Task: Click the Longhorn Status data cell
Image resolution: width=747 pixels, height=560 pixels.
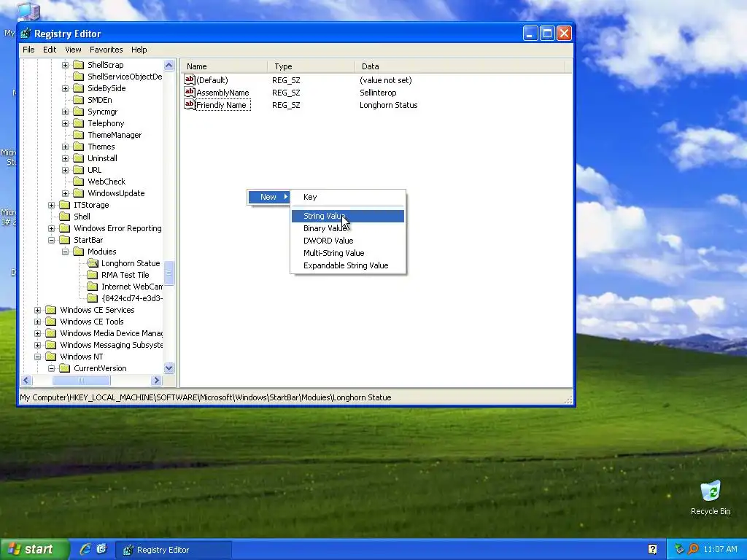Action: (388, 105)
